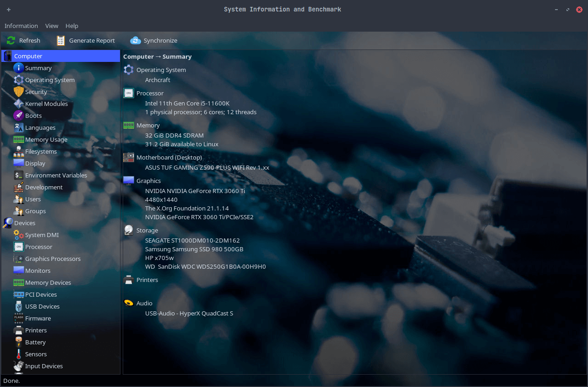
Task: Click the Generate Report button
Action: (86, 40)
